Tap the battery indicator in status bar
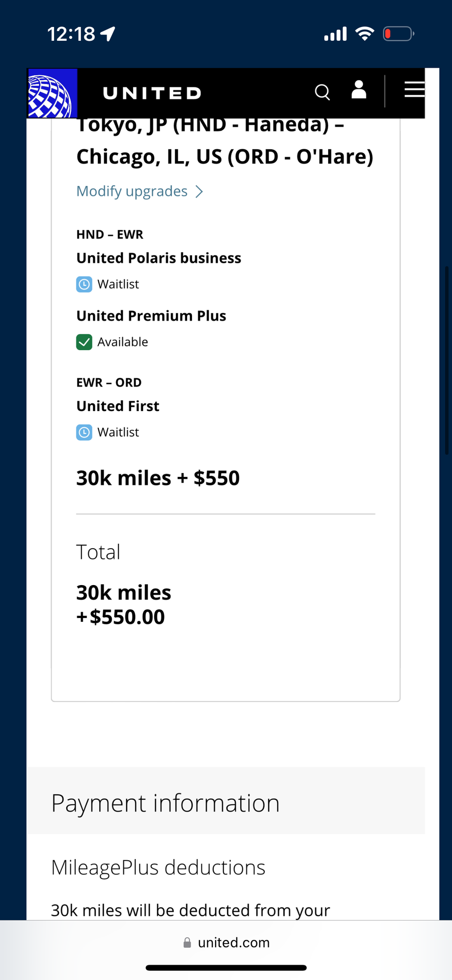The height and width of the screenshot is (980, 452). click(x=398, y=34)
